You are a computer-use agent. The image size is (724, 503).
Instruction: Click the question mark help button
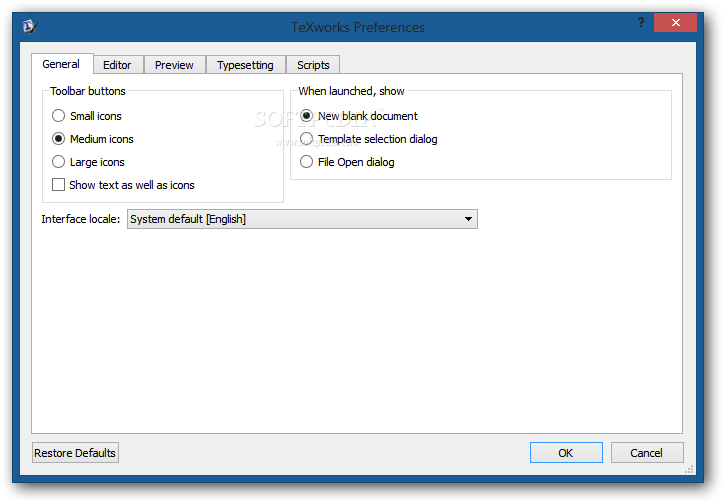640,22
